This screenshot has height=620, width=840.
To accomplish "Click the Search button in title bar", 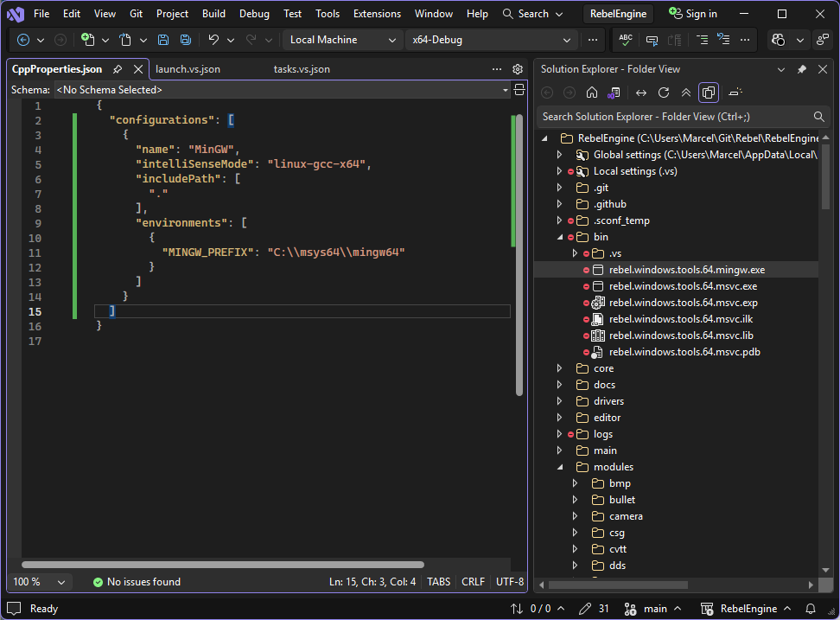I will point(532,14).
